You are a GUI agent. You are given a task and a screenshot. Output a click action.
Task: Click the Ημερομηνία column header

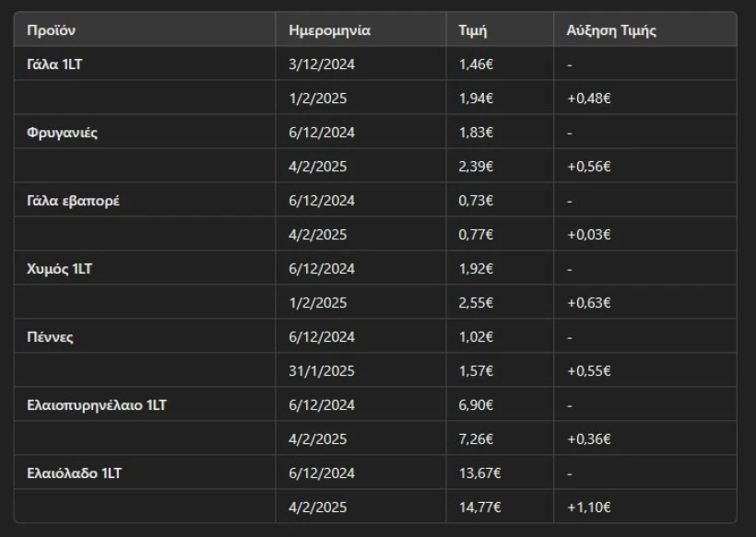329,29
